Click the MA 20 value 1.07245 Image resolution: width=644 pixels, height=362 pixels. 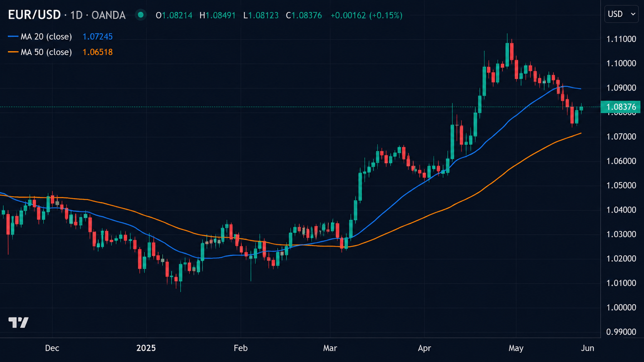(x=97, y=37)
